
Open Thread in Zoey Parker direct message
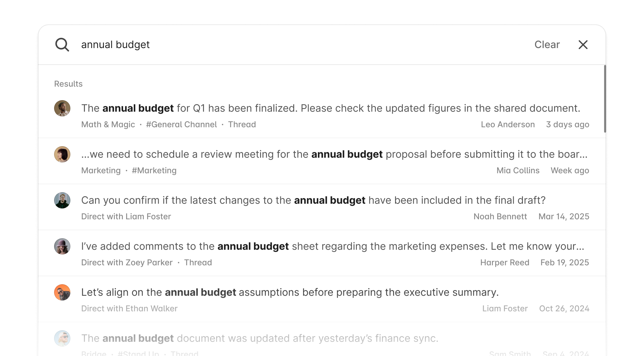198,263
